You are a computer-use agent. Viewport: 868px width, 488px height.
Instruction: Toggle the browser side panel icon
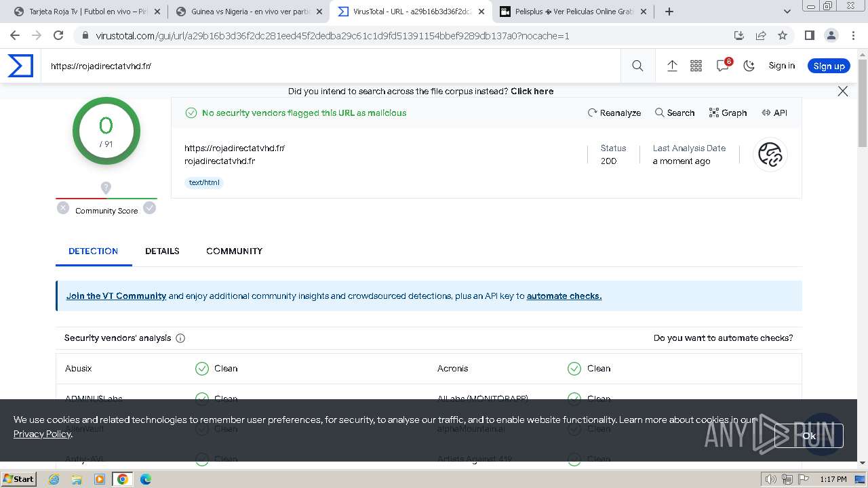(x=810, y=36)
